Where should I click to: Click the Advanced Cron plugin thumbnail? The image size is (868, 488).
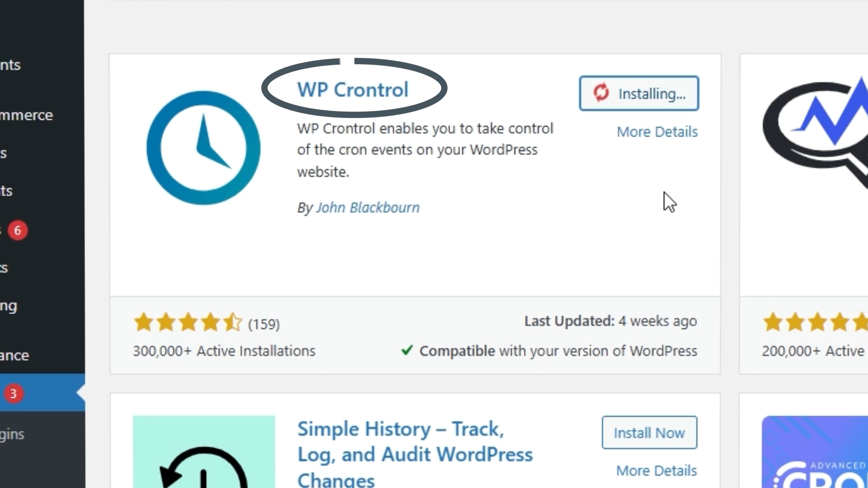coord(815,452)
